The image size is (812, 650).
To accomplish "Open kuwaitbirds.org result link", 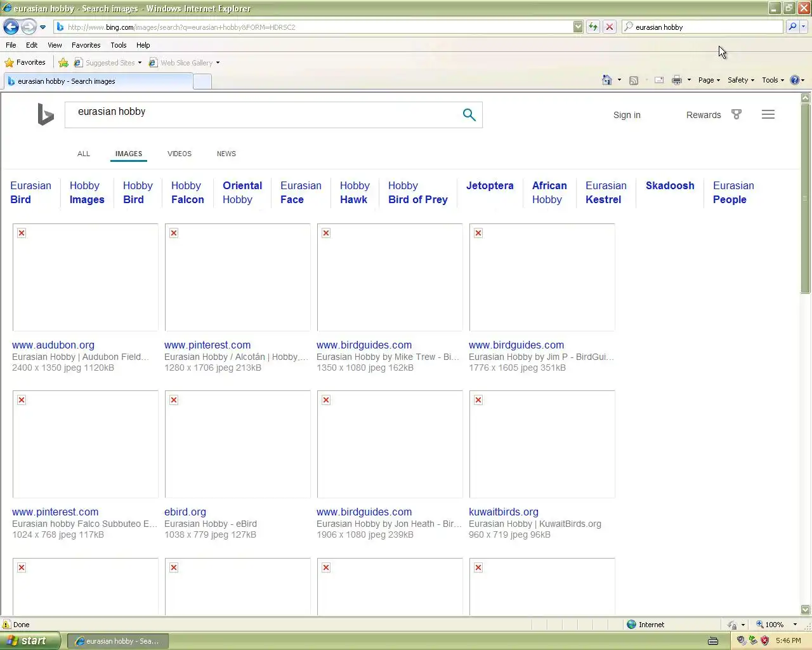I will tap(504, 512).
